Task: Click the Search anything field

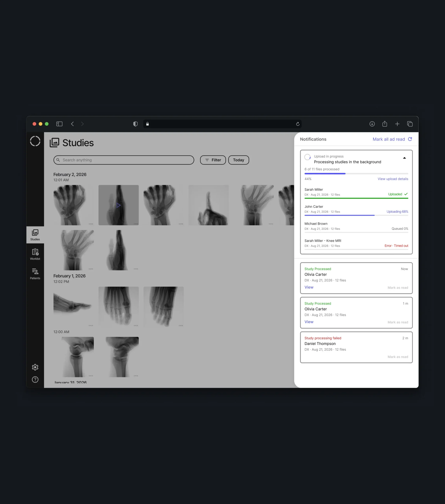Action: pos(124,160)
